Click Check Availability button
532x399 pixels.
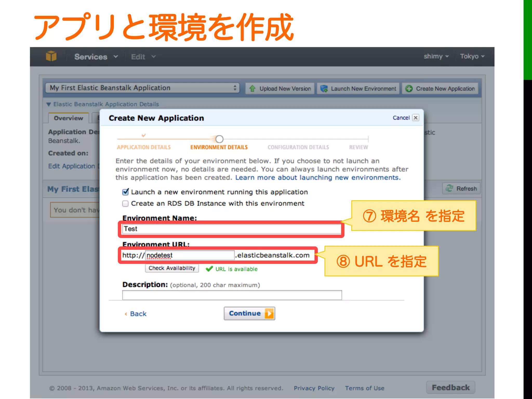[172, 268]
